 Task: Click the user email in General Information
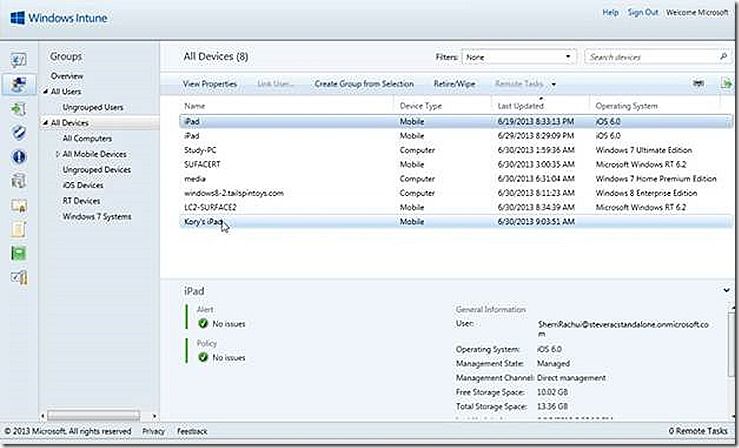click(x=623, y=329)
